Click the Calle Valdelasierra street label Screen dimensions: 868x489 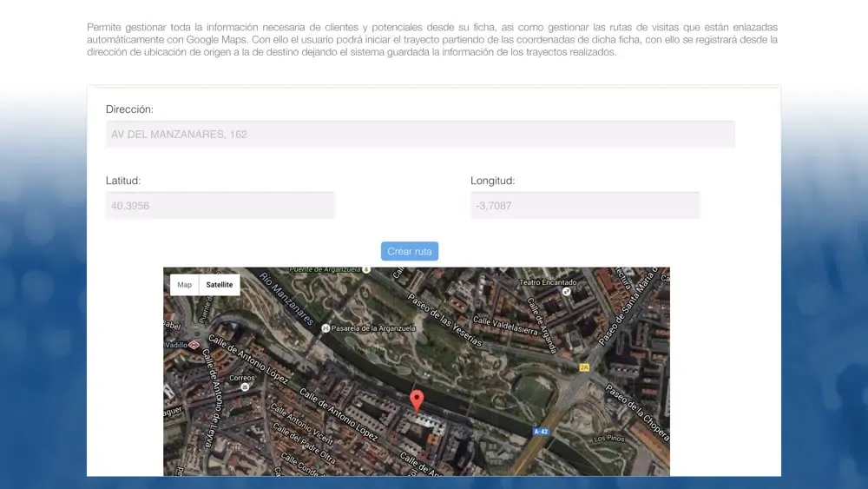pyautogui.click(x=505, y=326)
